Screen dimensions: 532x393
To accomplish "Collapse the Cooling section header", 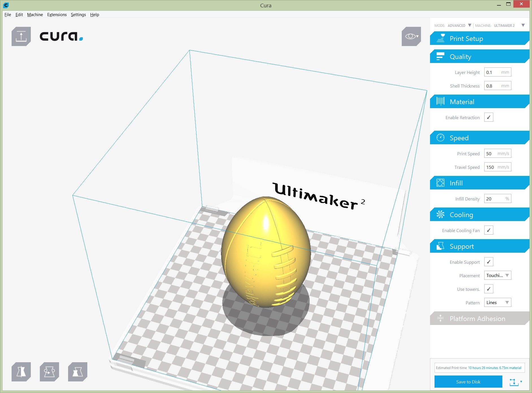I will pyautogui.click(x=479, y=214).
